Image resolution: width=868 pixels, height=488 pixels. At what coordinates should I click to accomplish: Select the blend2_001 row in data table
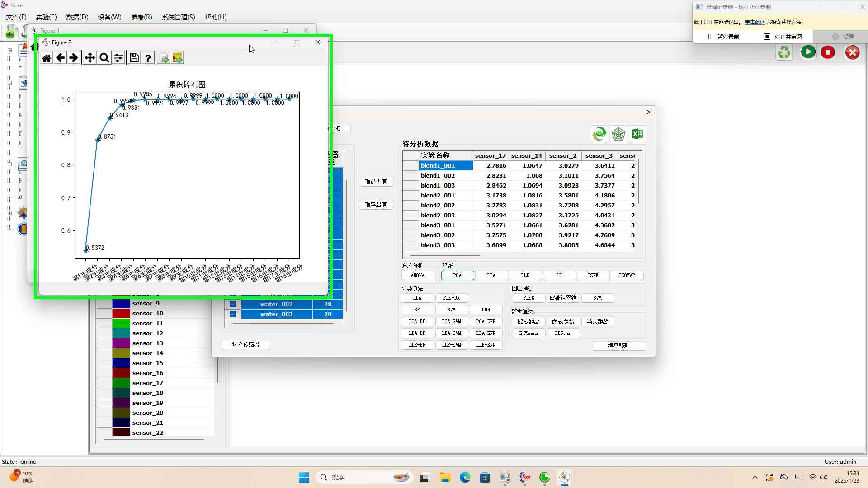[x=438, y=195]
